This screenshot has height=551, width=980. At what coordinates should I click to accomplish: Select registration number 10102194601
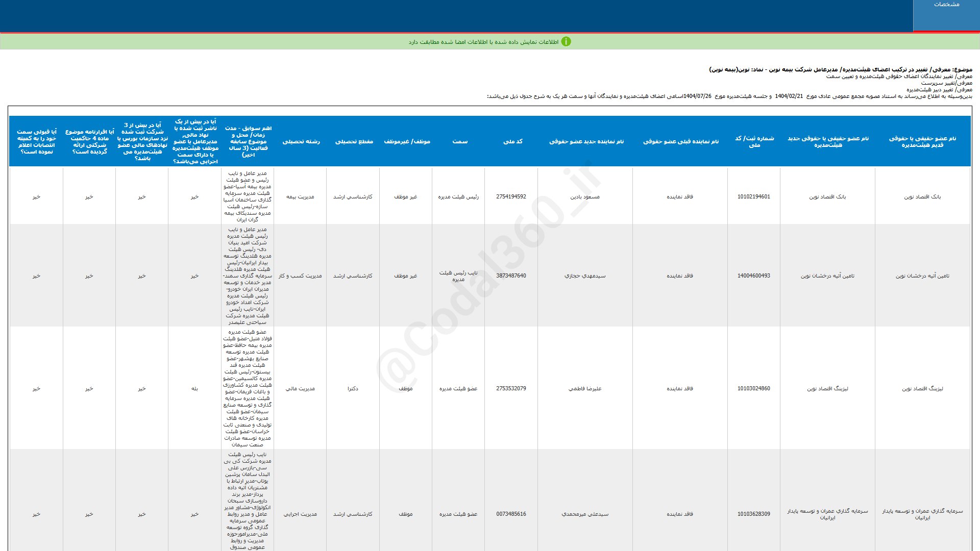point(754,196)
